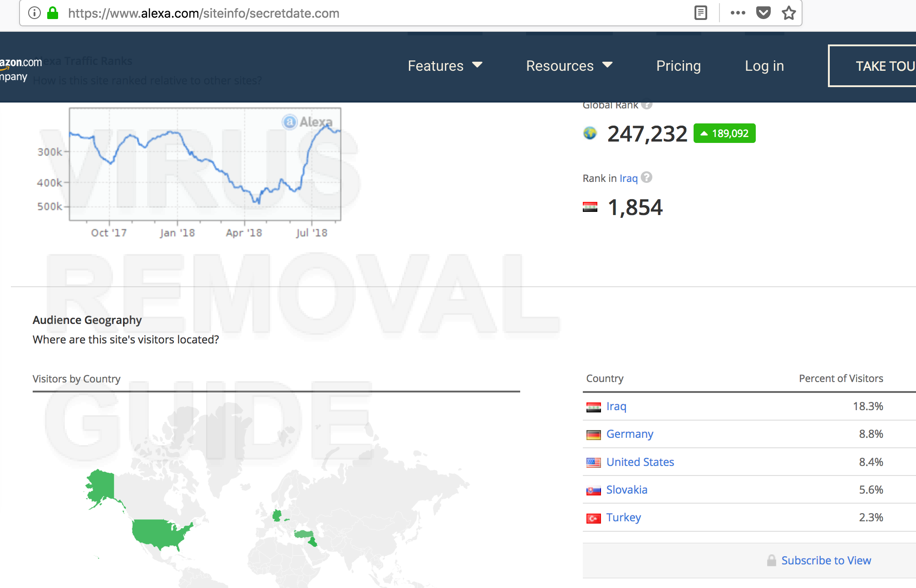Image resolution: width=916 pixels, height=588 pixels.
Task: Click the Global Rank help question icon
Action: pos(647,105)
